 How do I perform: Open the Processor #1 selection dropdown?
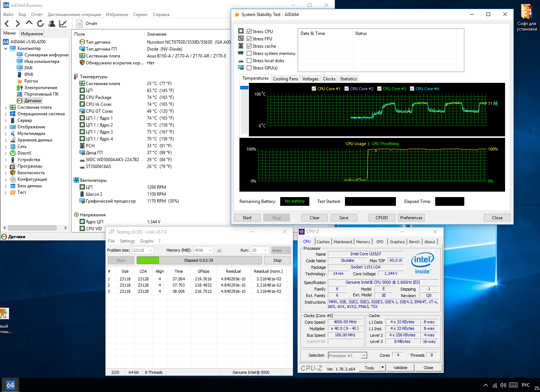pos(364,356)
